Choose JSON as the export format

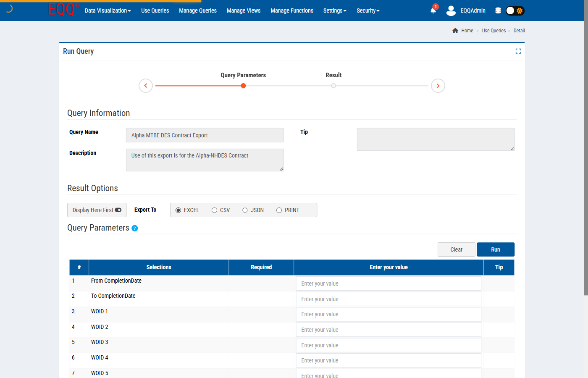pos(245,210)
